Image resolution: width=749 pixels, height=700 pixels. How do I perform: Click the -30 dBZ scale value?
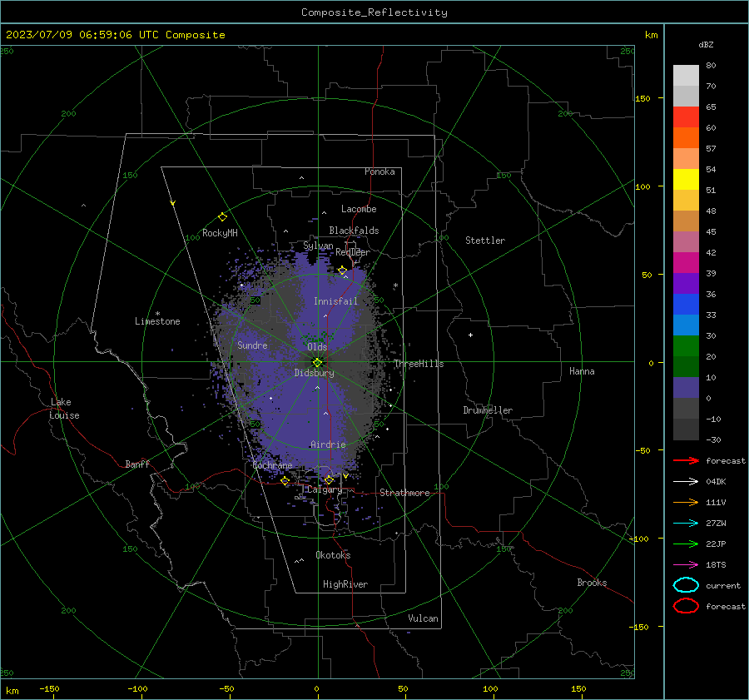(713, 440)
